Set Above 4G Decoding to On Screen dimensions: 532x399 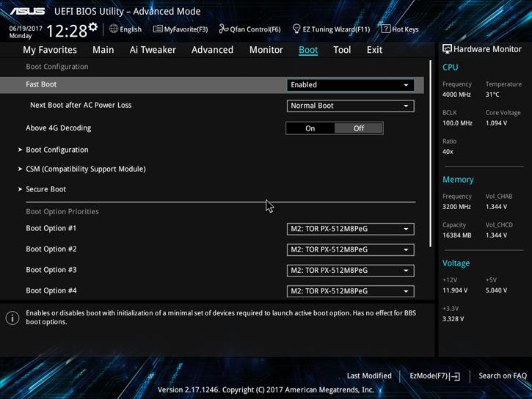310,128
